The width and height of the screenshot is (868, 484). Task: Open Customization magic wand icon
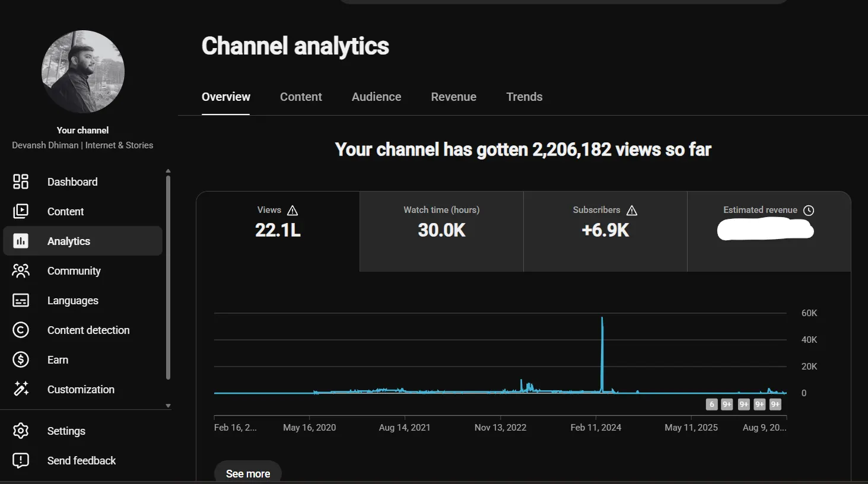pos(21,389)
